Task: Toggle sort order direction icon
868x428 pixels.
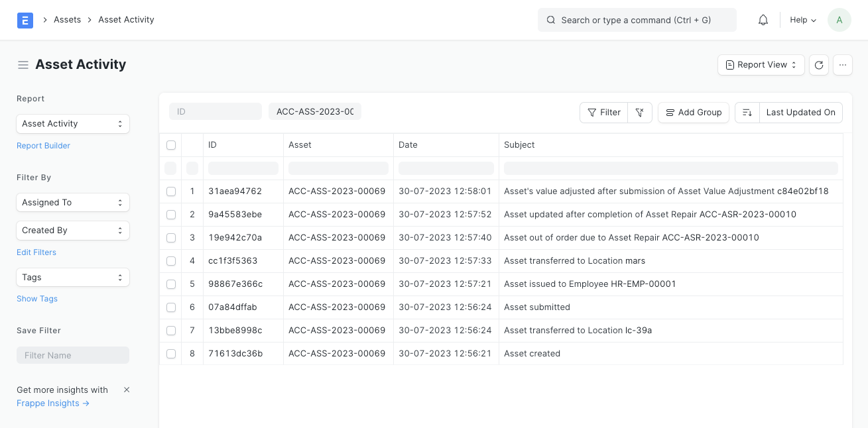Action: pos(747,113)
